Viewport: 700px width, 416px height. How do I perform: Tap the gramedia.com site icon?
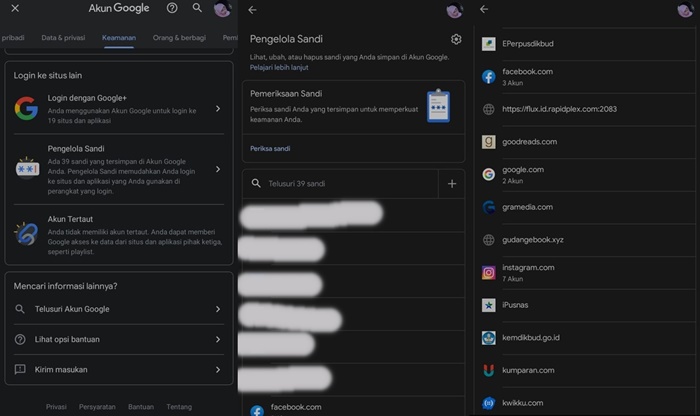click(488, 207)
